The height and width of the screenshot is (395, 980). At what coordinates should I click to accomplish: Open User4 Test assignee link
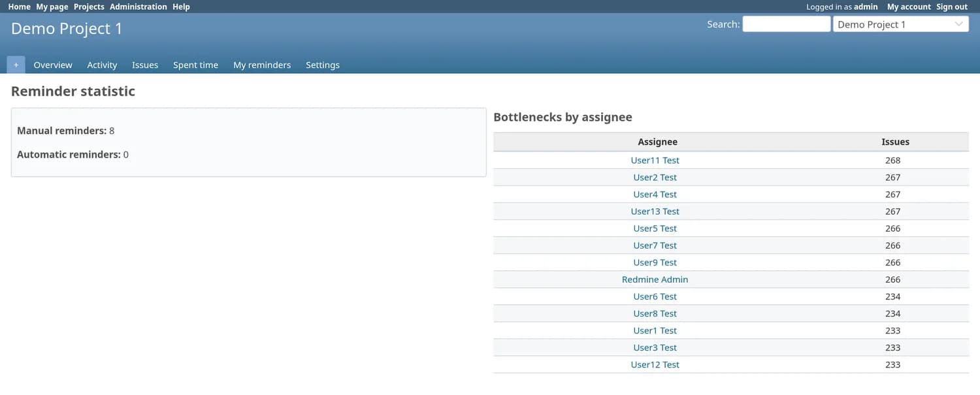point(655,194)
